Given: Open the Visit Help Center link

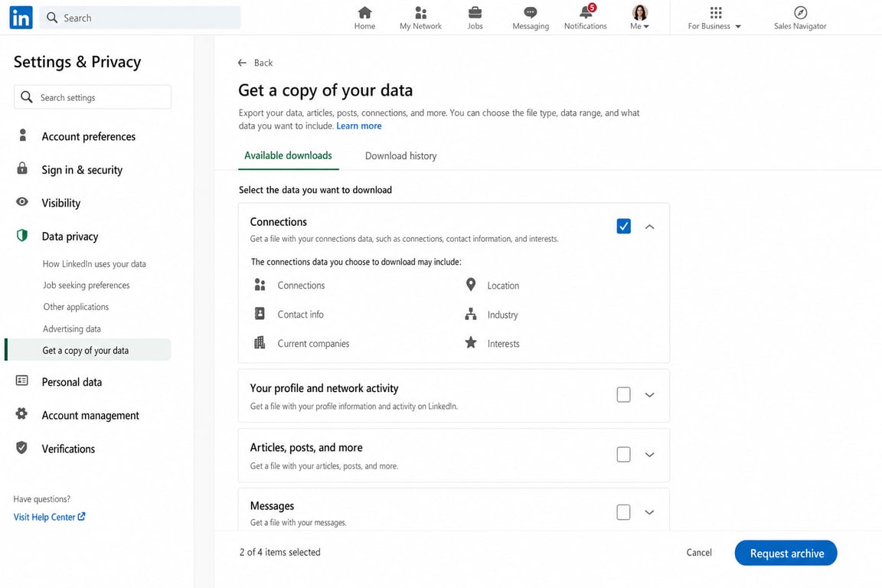Looking at the screenshot, I should [x=50, y=517].
